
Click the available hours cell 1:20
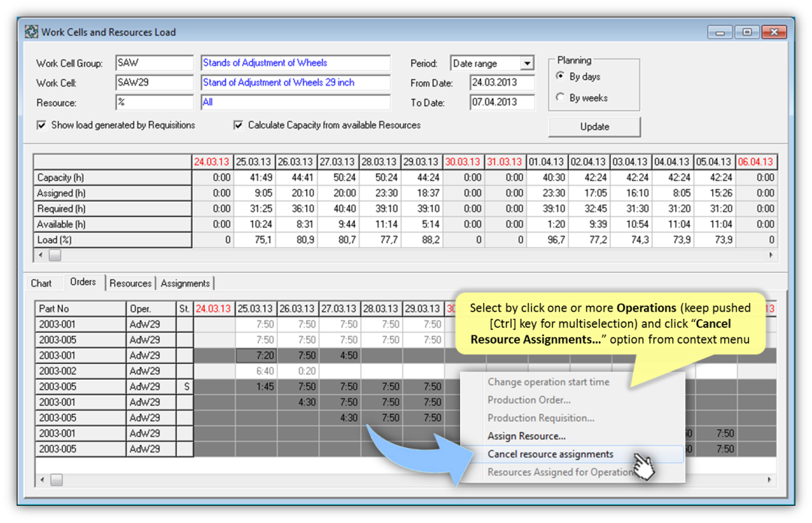547,224
